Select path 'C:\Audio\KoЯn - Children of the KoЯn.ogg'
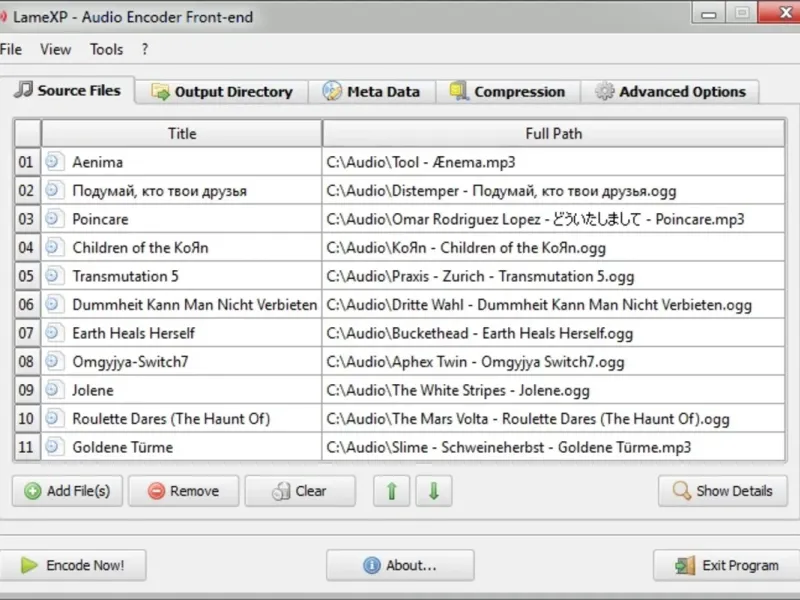 [466, 248]
